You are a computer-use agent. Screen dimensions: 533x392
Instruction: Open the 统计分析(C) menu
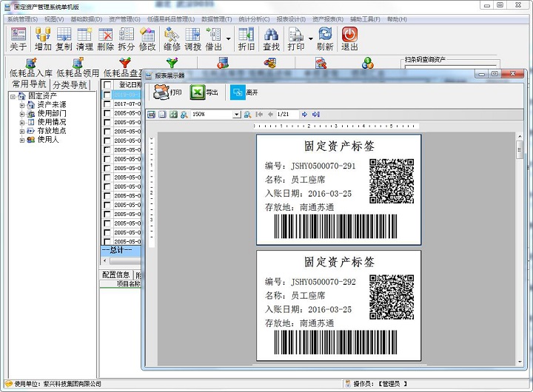click(x=254, y=19)
